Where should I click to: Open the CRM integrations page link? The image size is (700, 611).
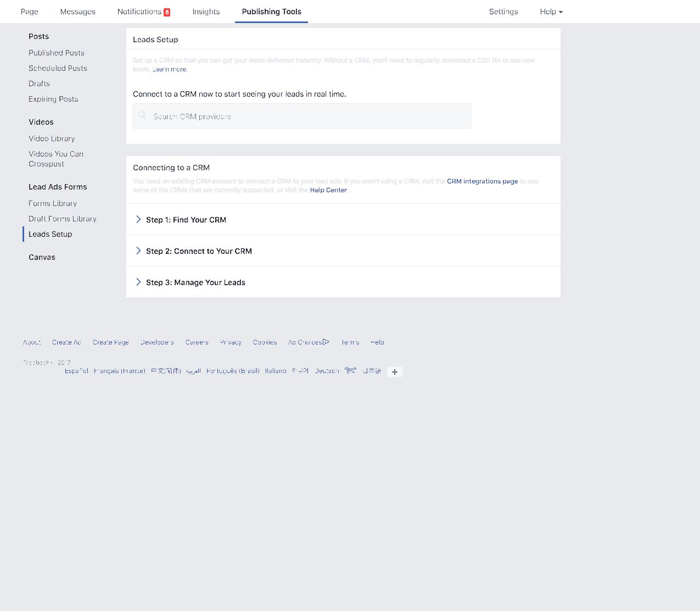coord(482,181)
